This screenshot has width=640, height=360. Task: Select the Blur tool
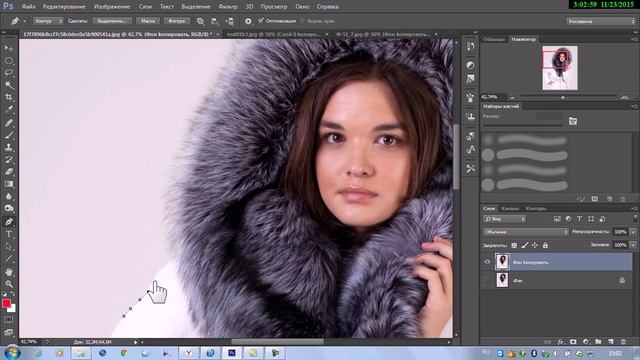click(9, 196)
